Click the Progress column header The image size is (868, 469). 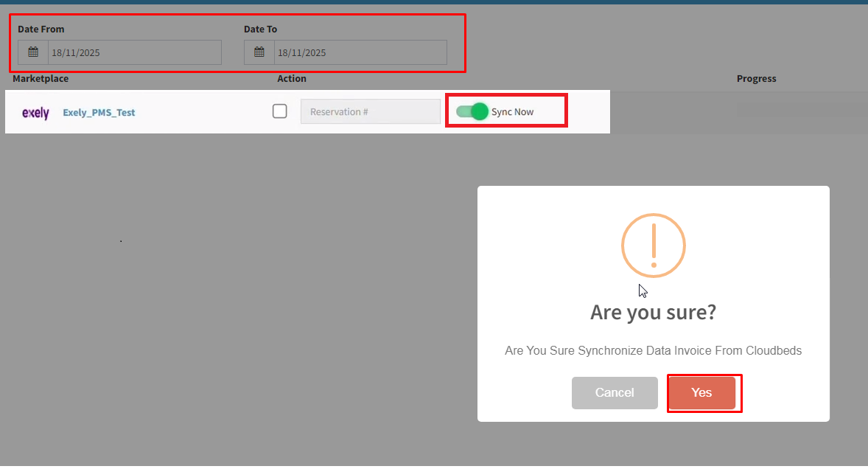[x=756, y=79]
